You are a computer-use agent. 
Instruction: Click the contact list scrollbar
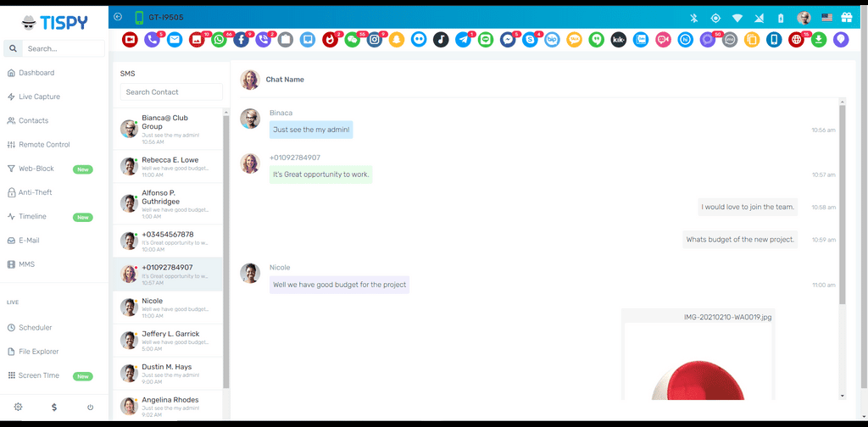tap(225, 252)
